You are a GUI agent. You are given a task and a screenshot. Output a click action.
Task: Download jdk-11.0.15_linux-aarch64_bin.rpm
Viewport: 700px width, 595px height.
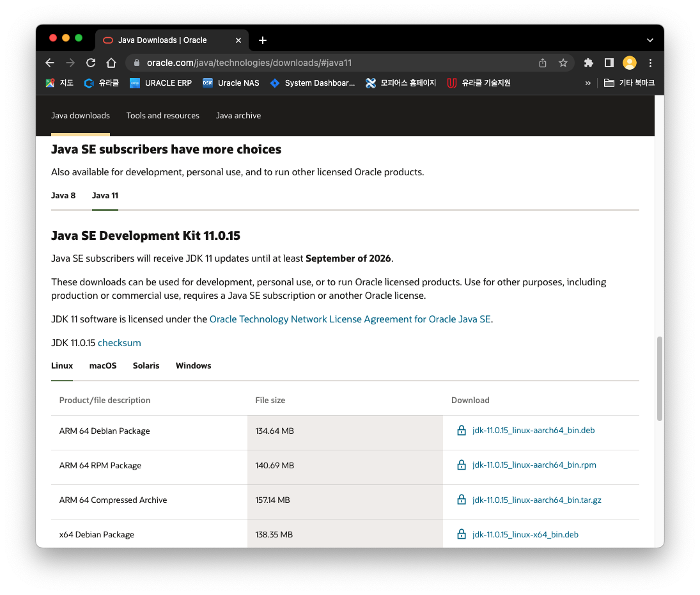coord(534,465)
